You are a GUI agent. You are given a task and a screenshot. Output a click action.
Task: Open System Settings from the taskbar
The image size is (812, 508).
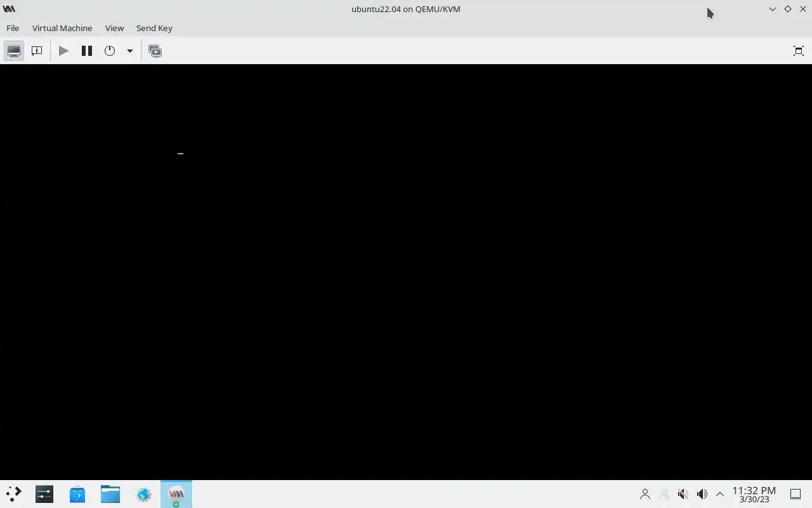click(44, 494)
